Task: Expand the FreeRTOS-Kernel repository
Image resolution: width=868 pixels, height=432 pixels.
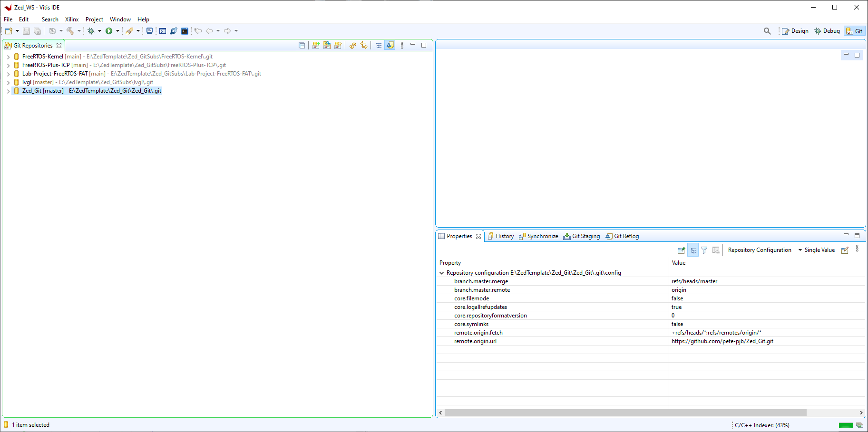Action: pos(8,57)
